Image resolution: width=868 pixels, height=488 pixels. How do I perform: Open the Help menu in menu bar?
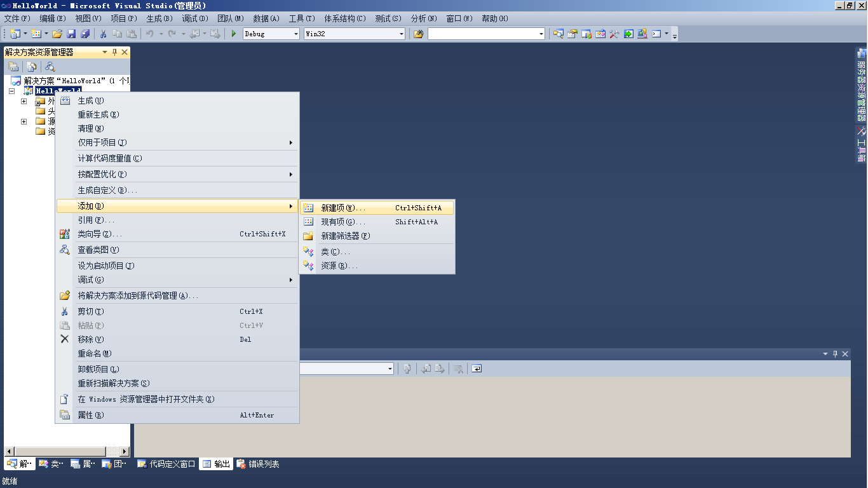pyautogui.click(x=495, y=18)
